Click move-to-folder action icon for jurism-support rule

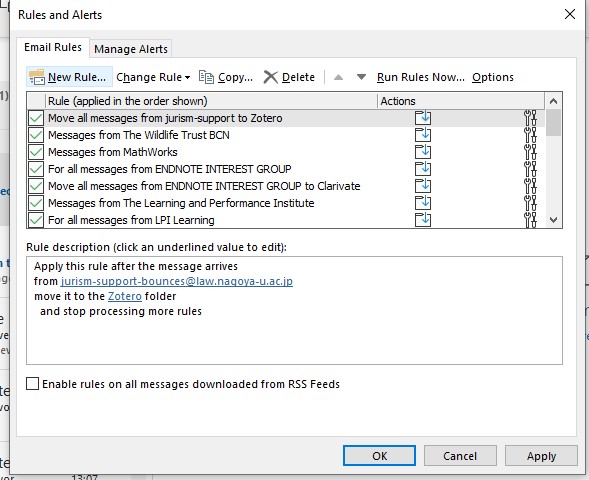coord(423,118)
